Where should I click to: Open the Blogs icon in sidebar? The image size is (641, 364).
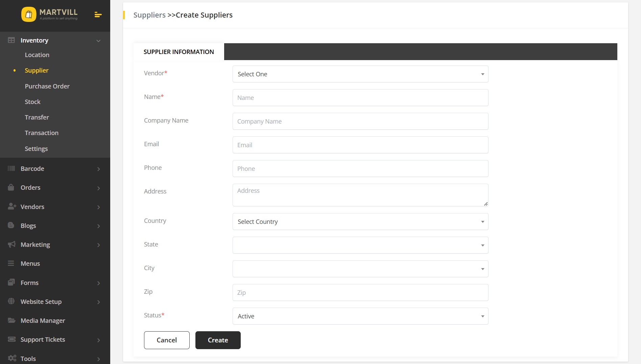pos(11,226)
